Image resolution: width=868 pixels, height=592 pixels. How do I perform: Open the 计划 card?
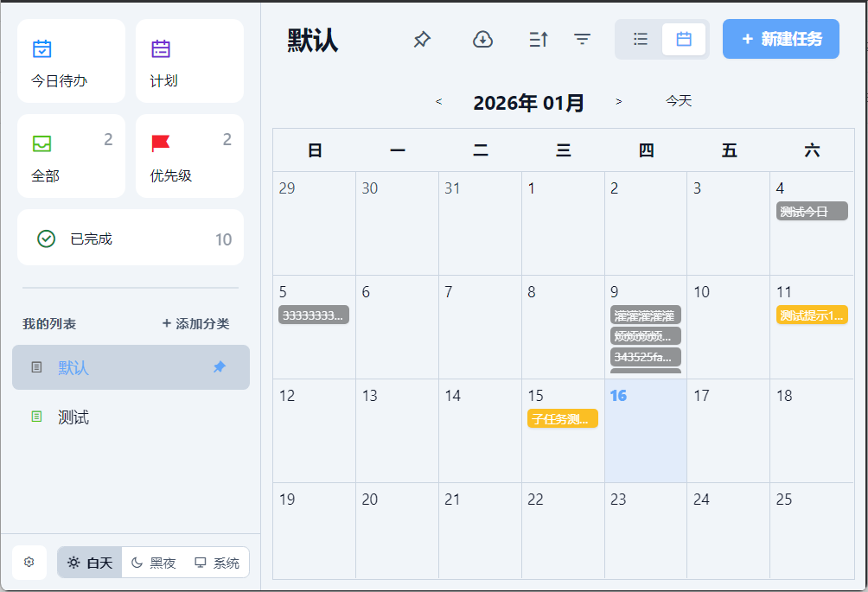190,60
